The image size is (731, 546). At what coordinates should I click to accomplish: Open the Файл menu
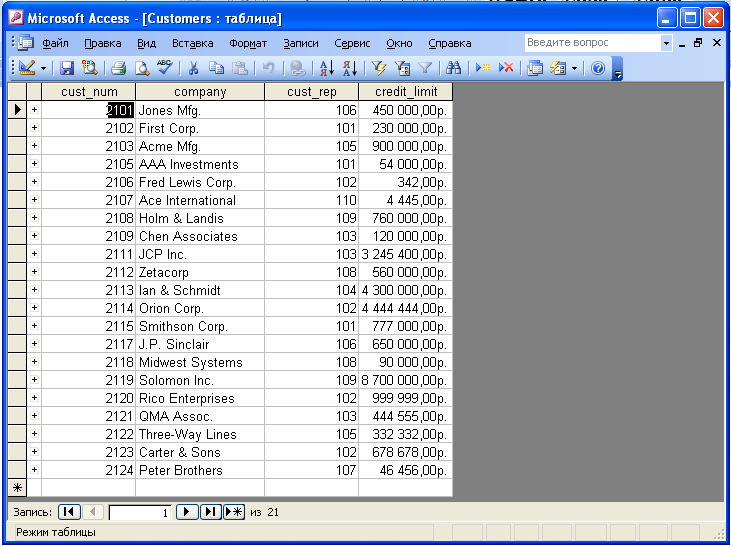click(55, 43)
